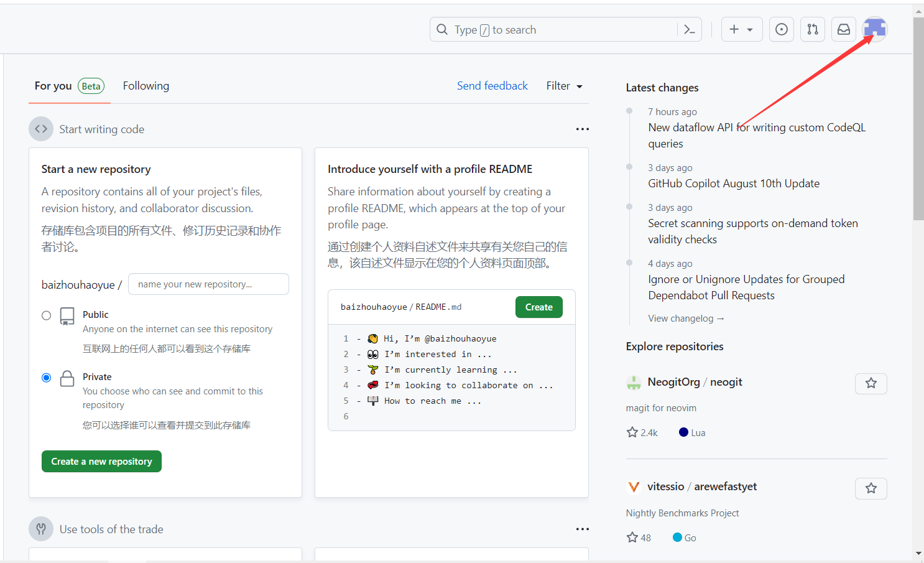Image resolution: width=924 pixels, height=563 pixels.
Task: Open the arewefastyet repository name link
Action: pyautogui.click(x=725, y=486)
